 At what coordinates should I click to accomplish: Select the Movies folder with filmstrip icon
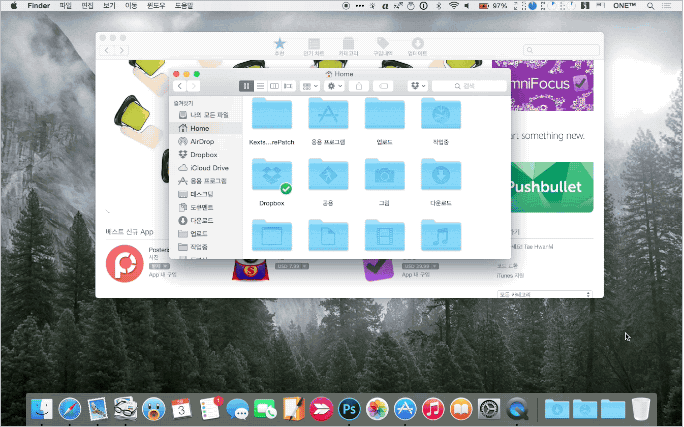click(384, 236)
